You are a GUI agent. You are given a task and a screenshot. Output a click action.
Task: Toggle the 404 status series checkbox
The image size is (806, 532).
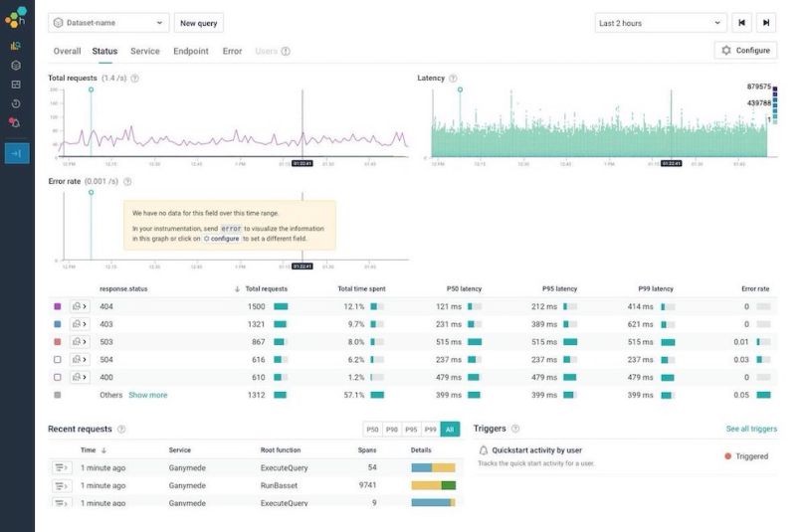point(57,306)
